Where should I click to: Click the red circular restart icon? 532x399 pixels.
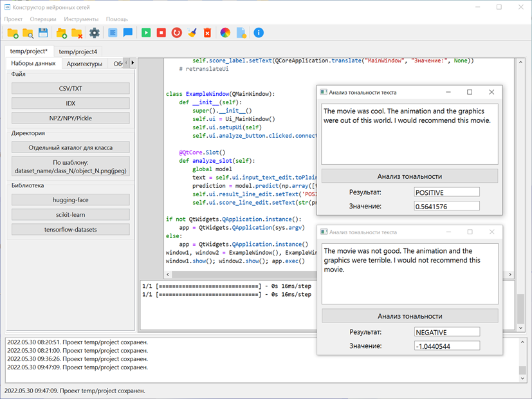[176, 33]
